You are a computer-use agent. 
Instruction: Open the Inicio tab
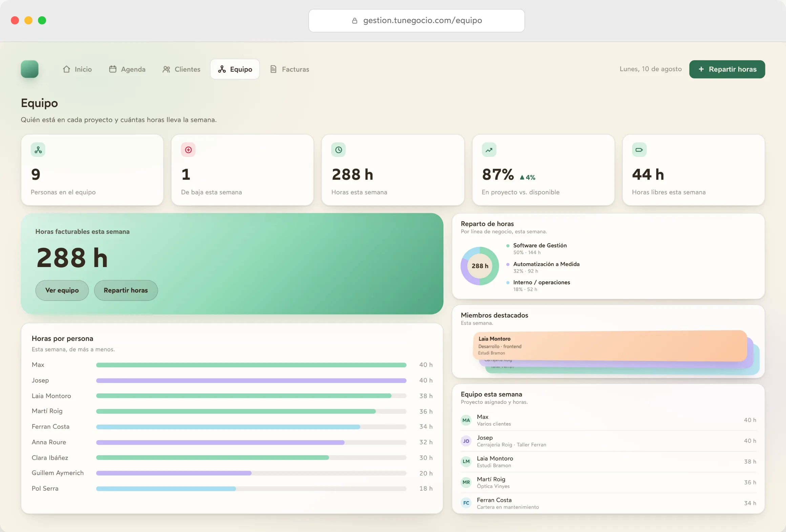click(x=77, y=69)
